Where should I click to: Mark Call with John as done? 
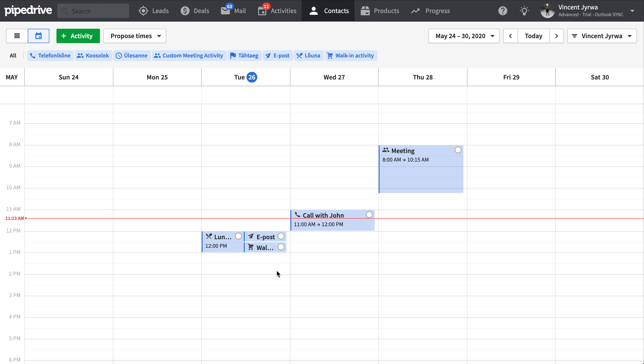(x=369, y=215)
